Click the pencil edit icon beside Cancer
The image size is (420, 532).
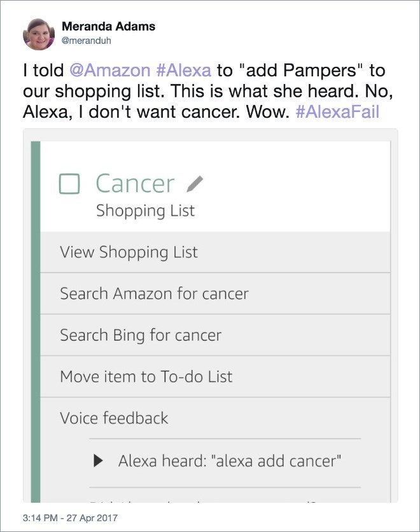click(195, 184)
